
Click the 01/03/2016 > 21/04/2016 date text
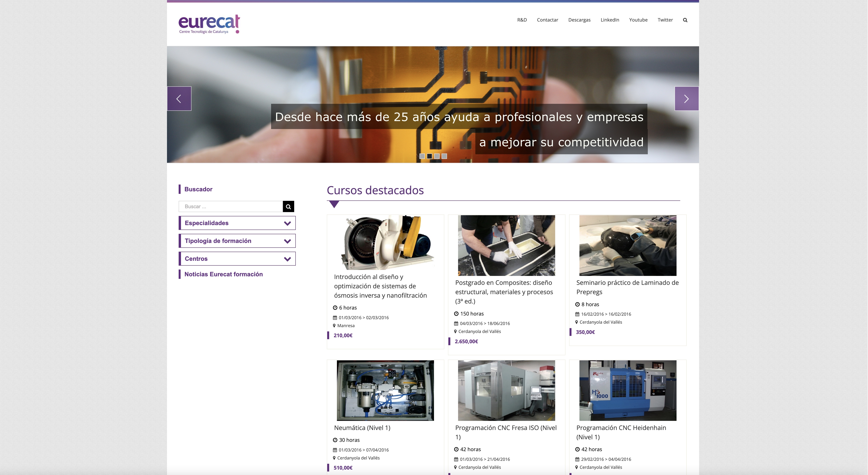click(485, 459)
